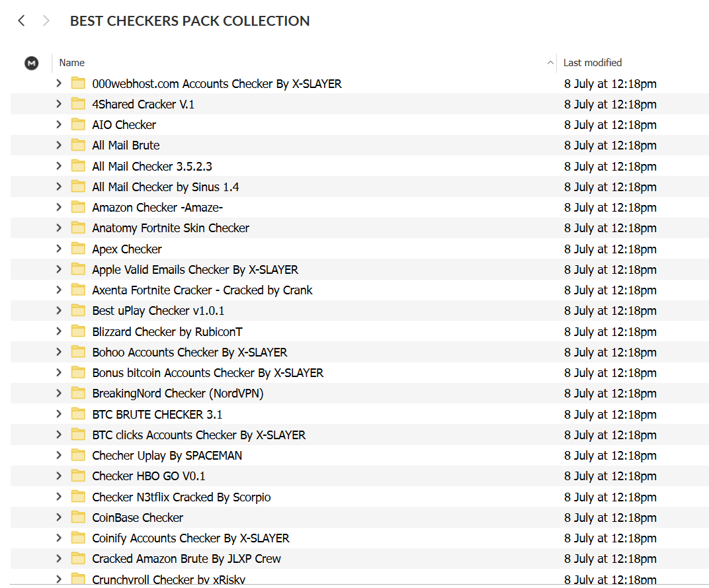Viewport: 709px width, 588px height.
Task: Select 'Bohoo Accounts Checker By X-SLAYER' name
Action: point(190,353)
